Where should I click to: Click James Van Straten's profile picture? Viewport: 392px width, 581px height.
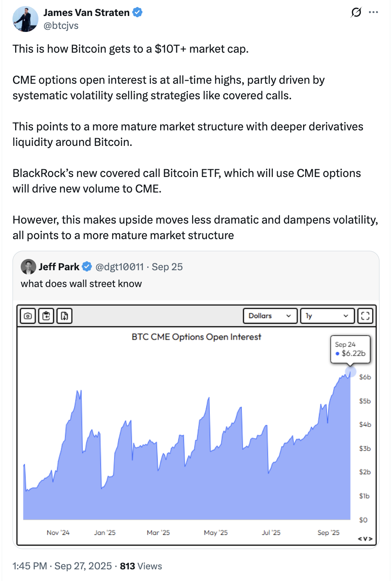coord(25,19)
